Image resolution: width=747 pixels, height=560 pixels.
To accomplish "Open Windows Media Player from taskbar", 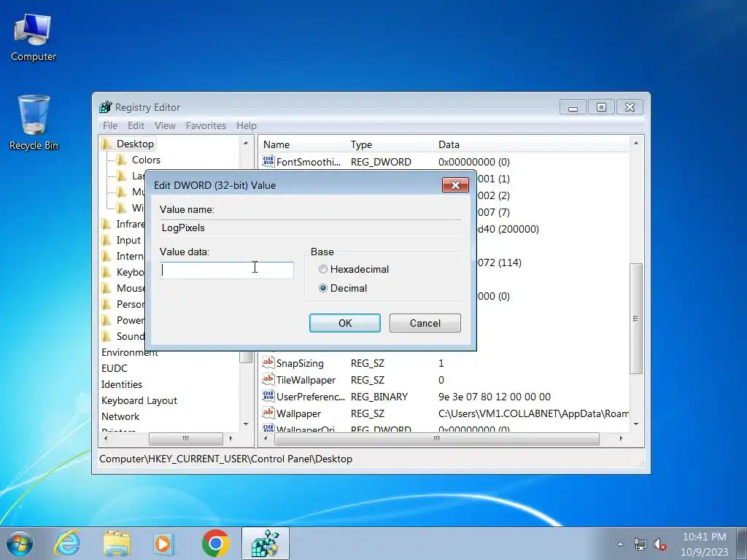I will click(164, 543).
